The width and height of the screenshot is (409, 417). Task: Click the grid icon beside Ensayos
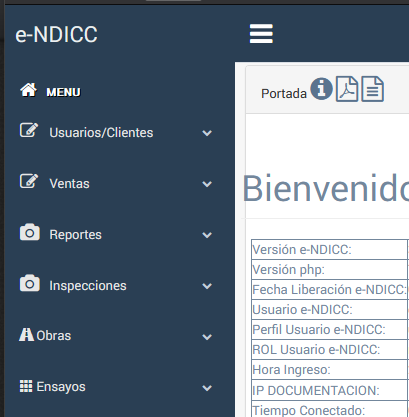(x=26, y=386)
